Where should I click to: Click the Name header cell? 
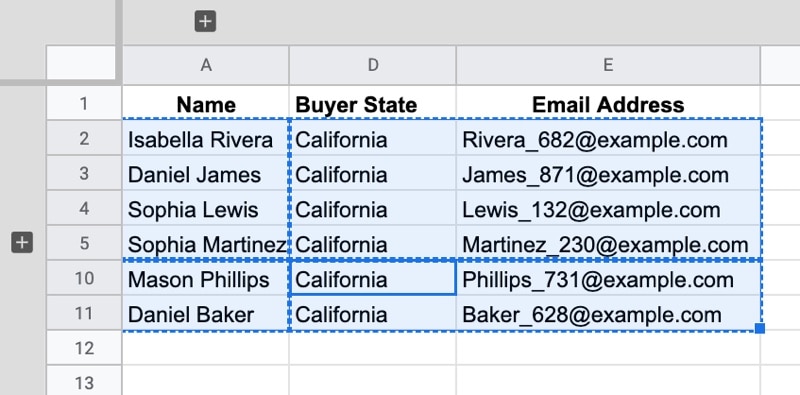206,104
